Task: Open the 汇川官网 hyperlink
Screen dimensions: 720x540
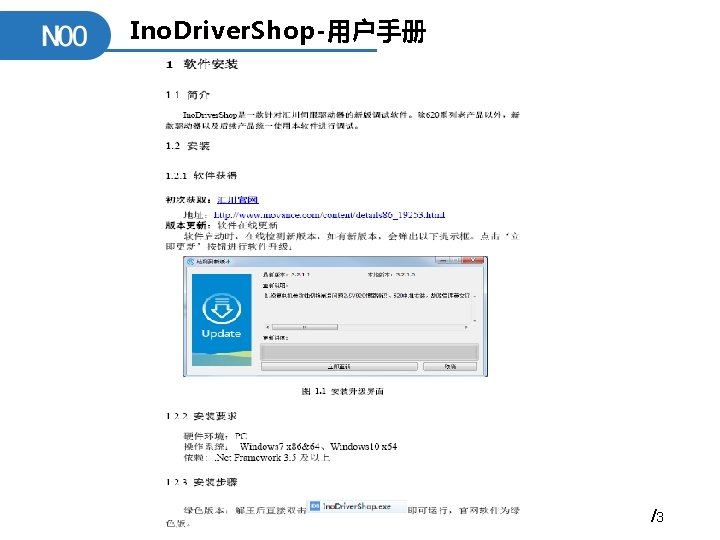Action: (237, 199)
